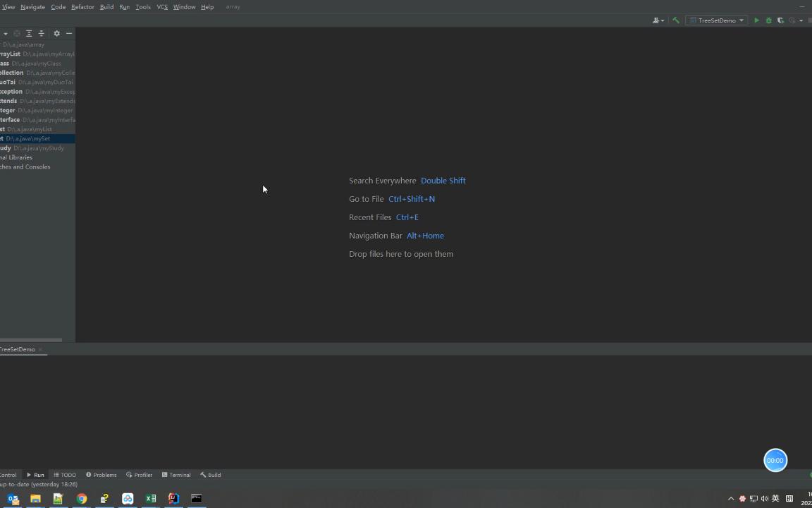
Task: Show the Problems tool window
Action: 101,474
